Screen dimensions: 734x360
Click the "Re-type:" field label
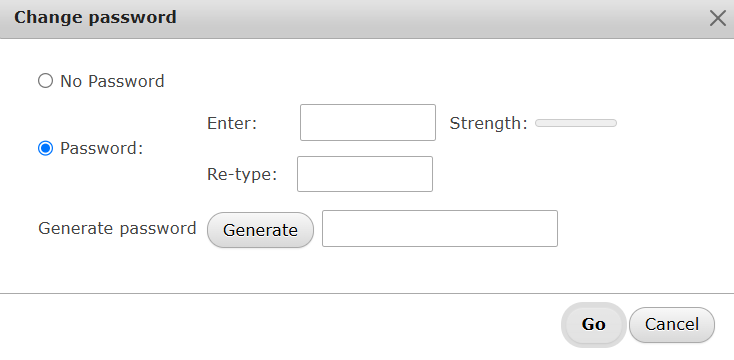[x=242, y=175]
